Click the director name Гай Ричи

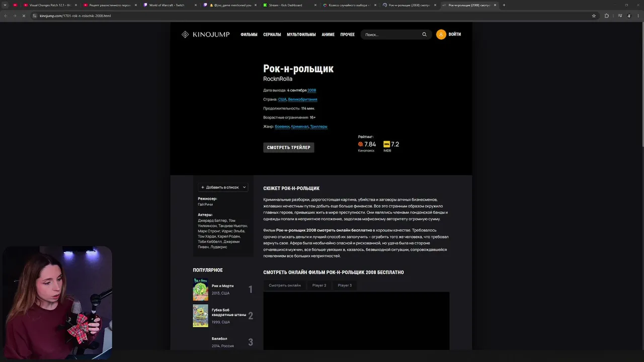coord(205,205)
